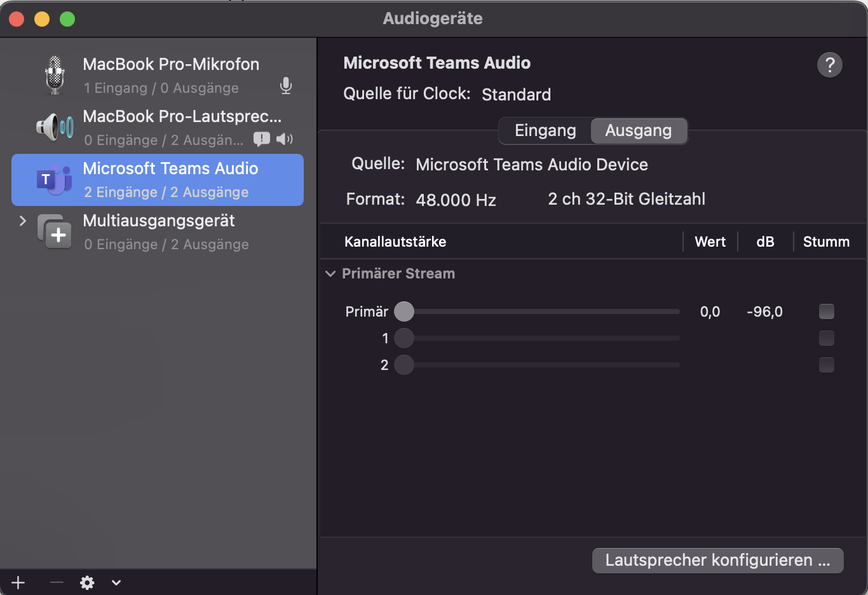Screen dimensions: 868x595
Task: Select the Ausgang tab
Action: pyautogui.click(x=638, y=131)
